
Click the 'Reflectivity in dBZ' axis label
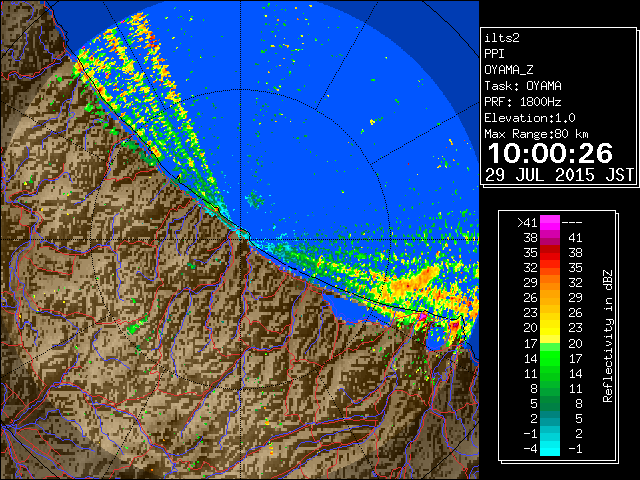tap(608, 336)
